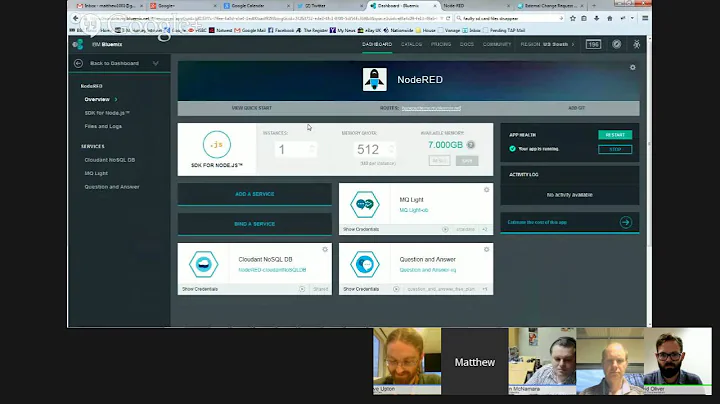Open the CATALOG tab

tap(411, 45)
